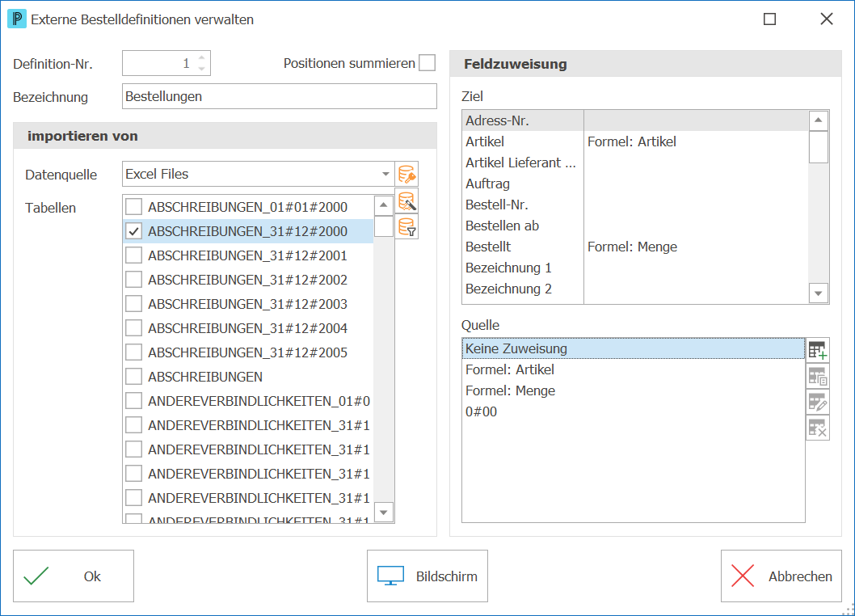
Task: Uncheck the ABSCHREIBUNGEN_31#12#2000 table
Action: 133,231
